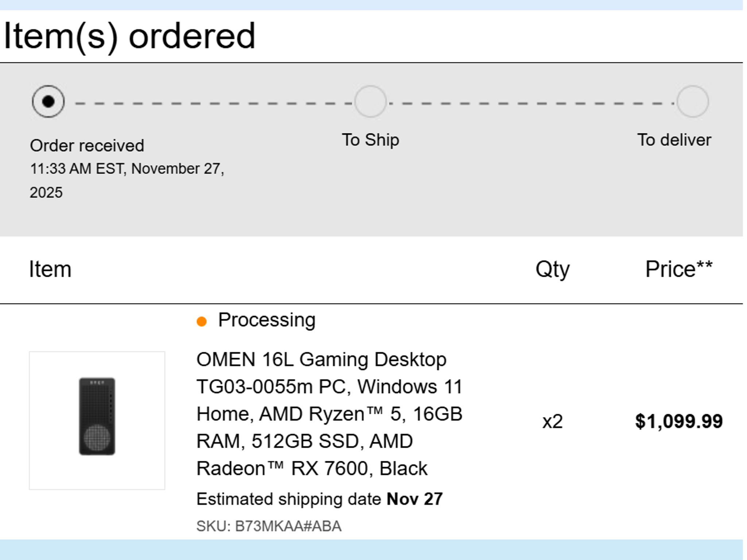747x560 pixels.
Task: Click the Item(s) ordered heading
Action: [x=128, y=35]
